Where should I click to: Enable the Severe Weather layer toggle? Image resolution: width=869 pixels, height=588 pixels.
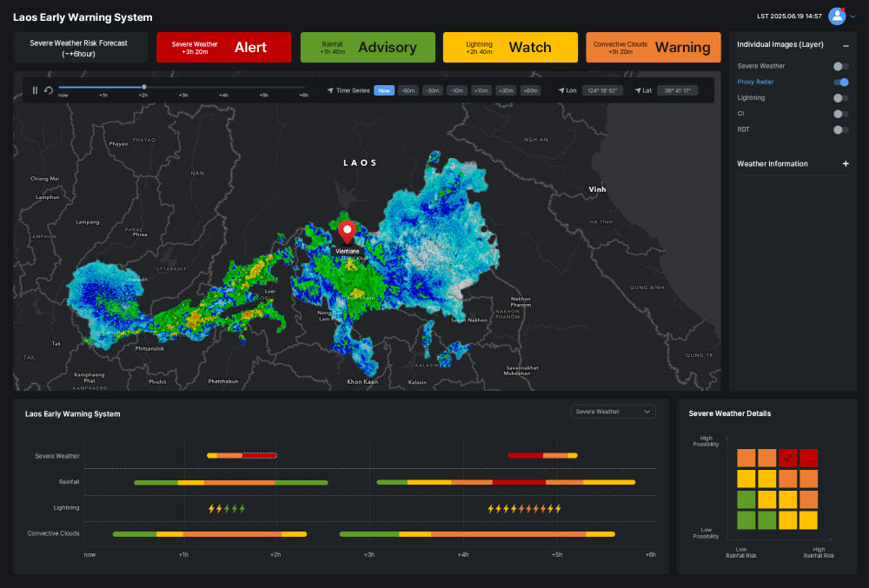click(x=840, y=66)
